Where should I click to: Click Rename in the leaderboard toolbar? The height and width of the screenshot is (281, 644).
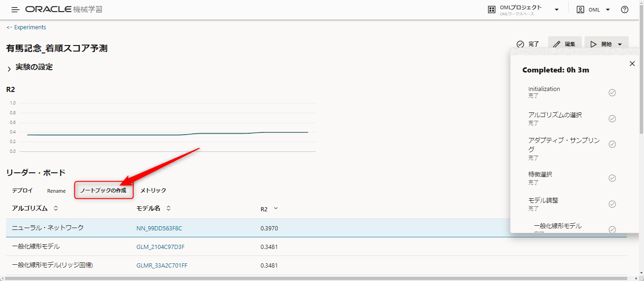coord(56,191)
